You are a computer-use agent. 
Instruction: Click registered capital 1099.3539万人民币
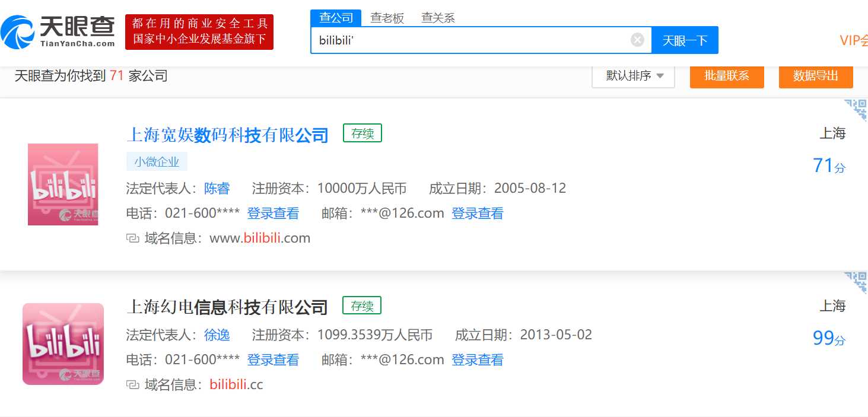tap(375, 335)
